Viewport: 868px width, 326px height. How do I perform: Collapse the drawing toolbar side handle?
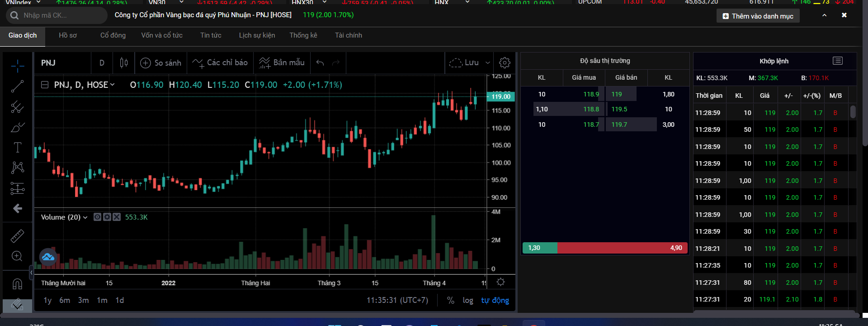click(x=31, y=273)
